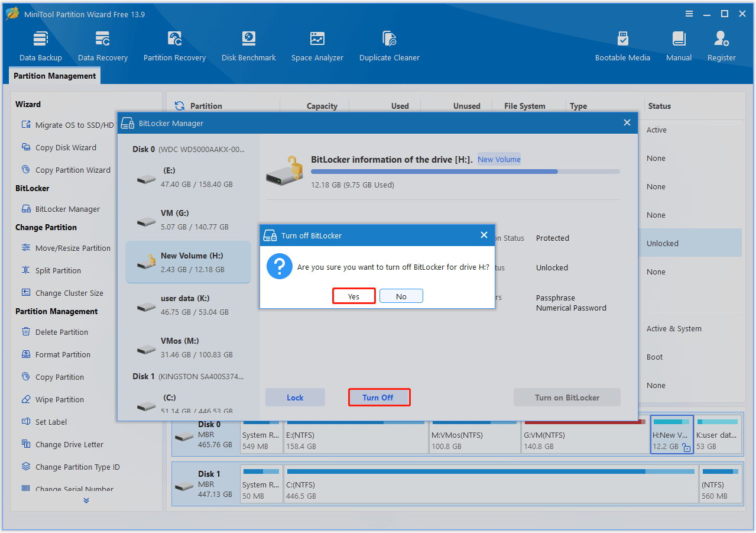This screenshot has width=756, height=533.
Task: Confirm Yes to turn off BitLocker
Action: click(353, 296)
